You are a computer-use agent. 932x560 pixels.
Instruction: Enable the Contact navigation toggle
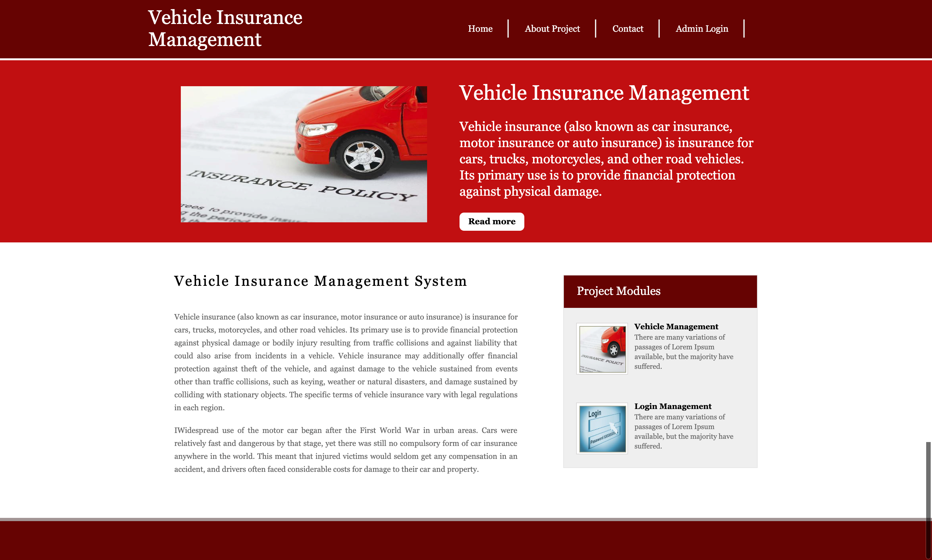click(627, 28)
